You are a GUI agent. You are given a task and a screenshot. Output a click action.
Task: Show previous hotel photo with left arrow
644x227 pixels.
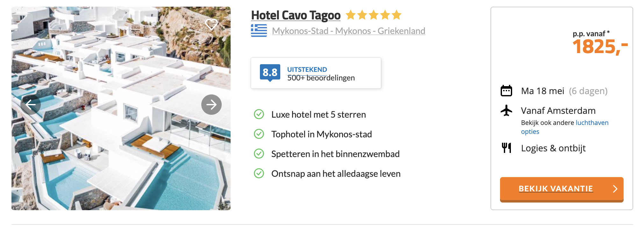tap(31, 105)
